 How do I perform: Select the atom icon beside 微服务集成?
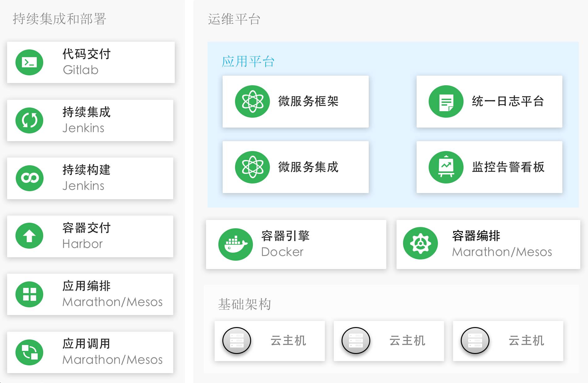(253, 167)
